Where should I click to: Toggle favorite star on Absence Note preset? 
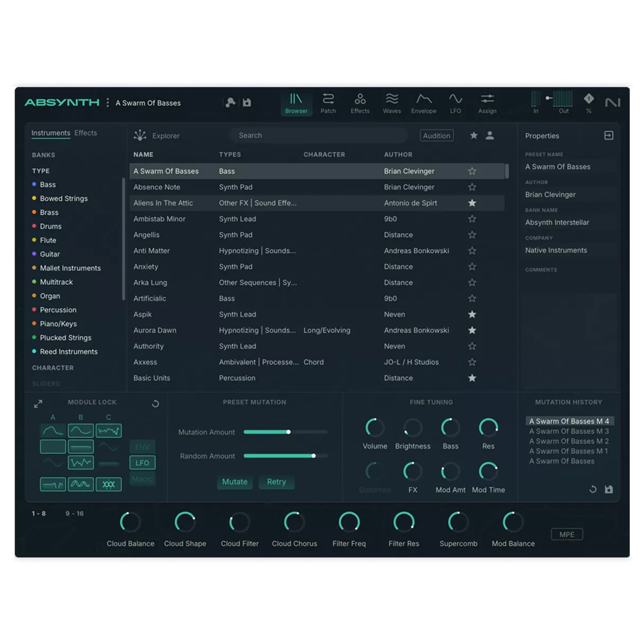(x=472, y=187)
